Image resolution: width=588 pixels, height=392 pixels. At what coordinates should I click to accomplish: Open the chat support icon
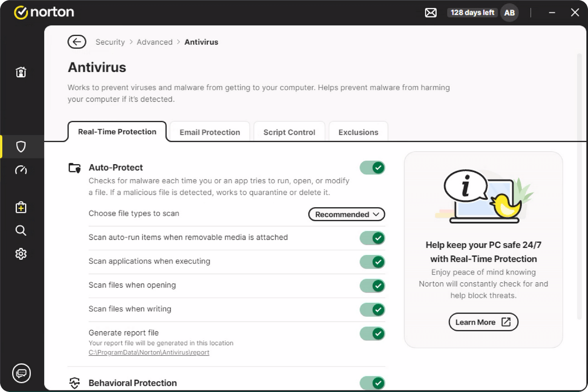[x=21, y=373]
